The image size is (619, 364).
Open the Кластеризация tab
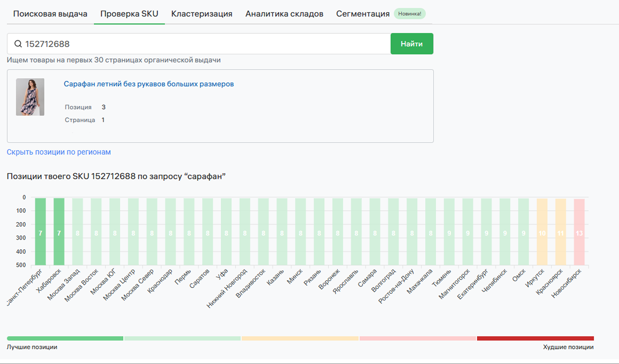click(x=202, y=14)
